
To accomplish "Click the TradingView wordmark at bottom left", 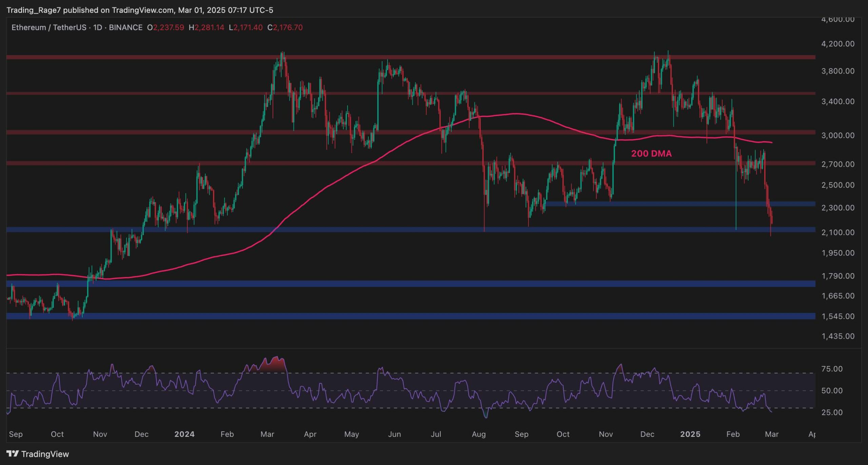I will point(45,454).
